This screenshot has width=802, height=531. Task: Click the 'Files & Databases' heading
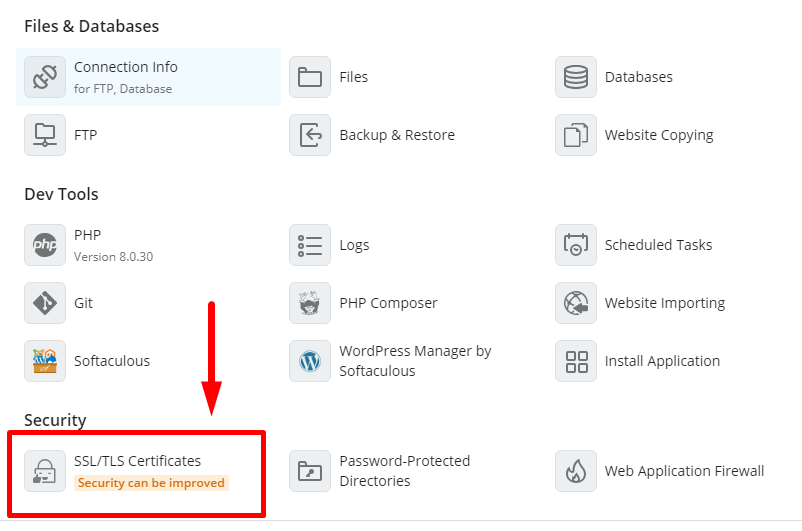pos(92,26)
